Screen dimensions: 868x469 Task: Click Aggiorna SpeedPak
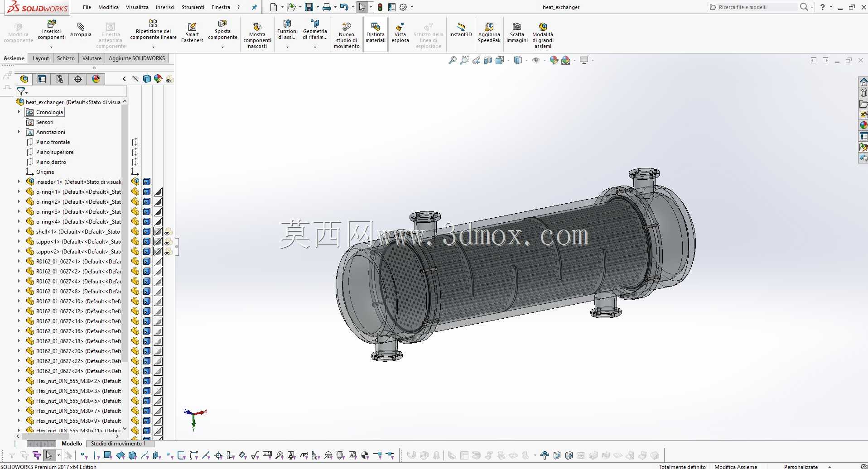click(489, 33)
